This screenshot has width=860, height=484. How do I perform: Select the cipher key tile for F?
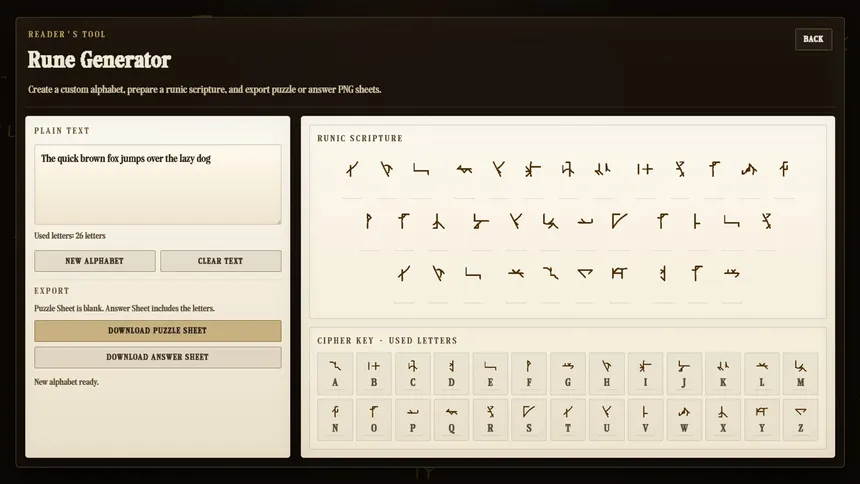point(529,374)
